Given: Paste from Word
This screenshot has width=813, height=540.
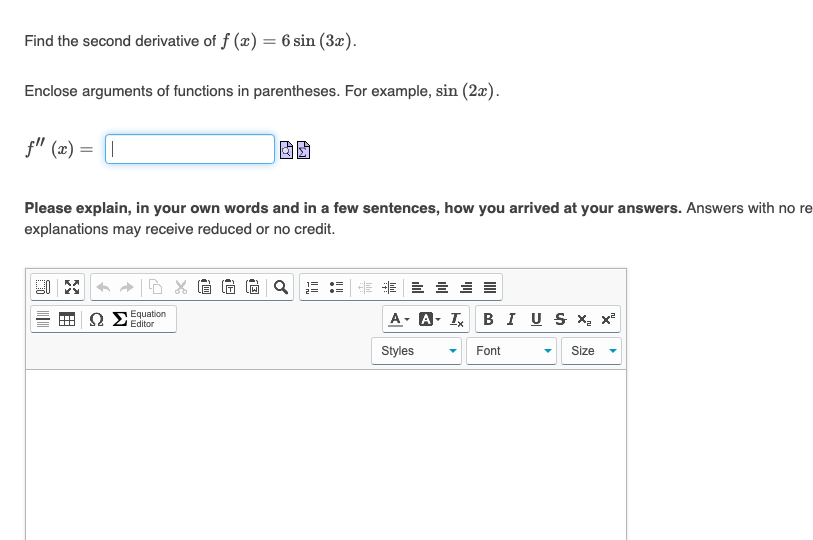Looking at the screenshot, I should click(253, 287).
